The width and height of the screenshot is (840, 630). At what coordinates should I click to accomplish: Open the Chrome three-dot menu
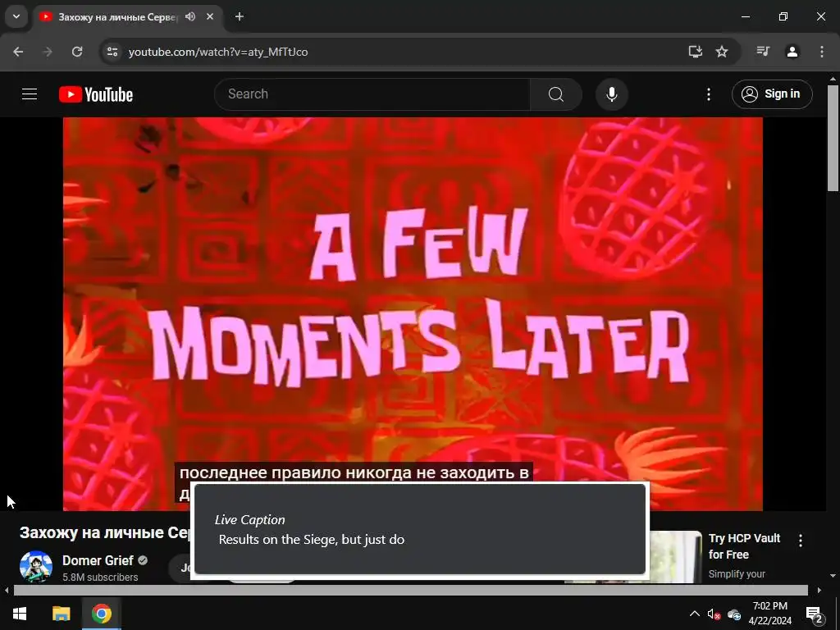[x=822, y=52]
